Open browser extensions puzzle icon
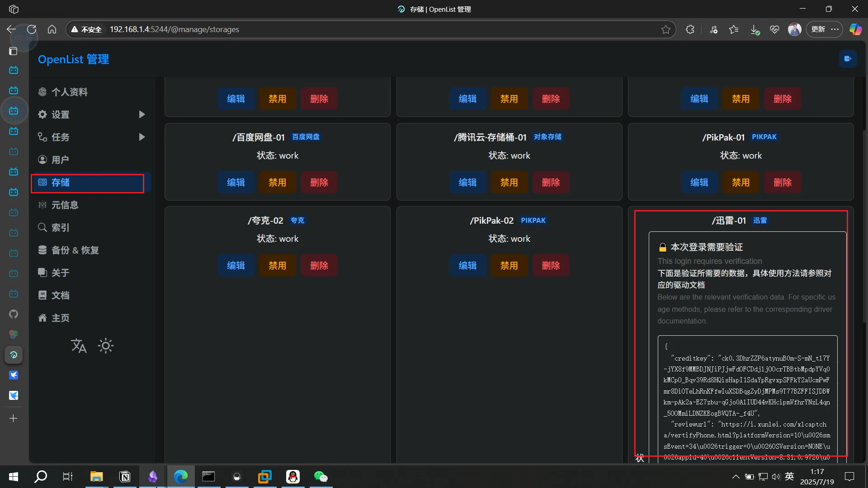The image size is (868, 488). coord(690,29)
